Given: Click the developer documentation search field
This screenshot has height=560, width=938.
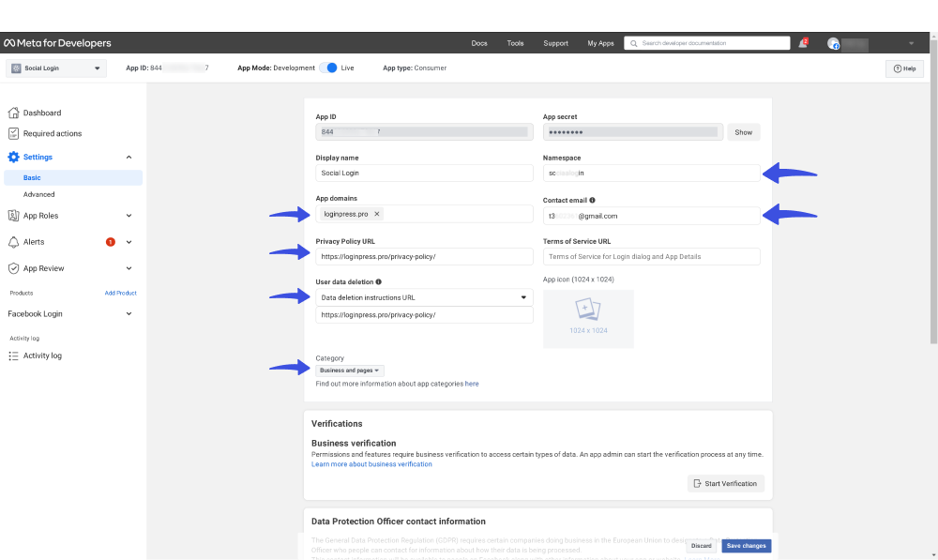Looking at the screenshot, I should (x=707, y=43).
